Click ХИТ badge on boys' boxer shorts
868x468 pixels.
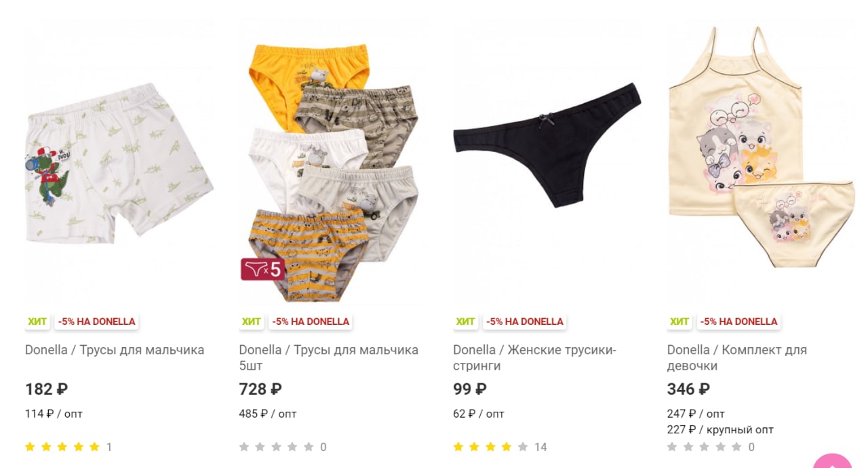(x=37, y=321)
